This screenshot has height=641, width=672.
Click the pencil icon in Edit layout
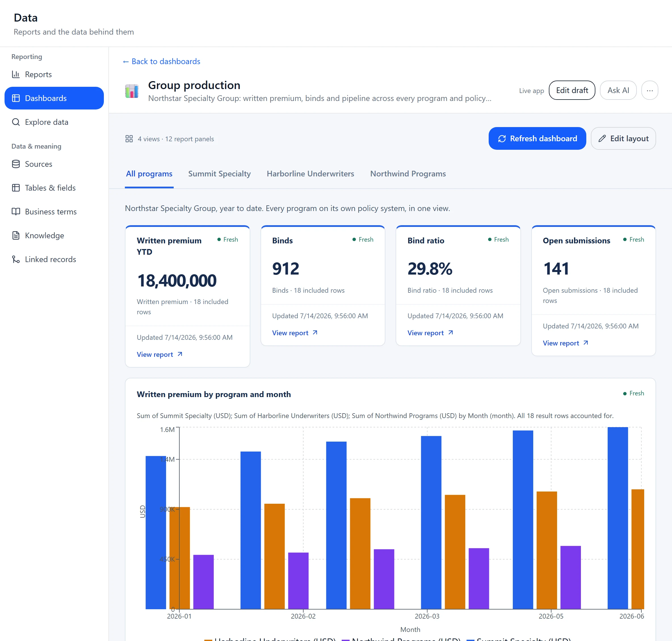(x=602, y=138)
